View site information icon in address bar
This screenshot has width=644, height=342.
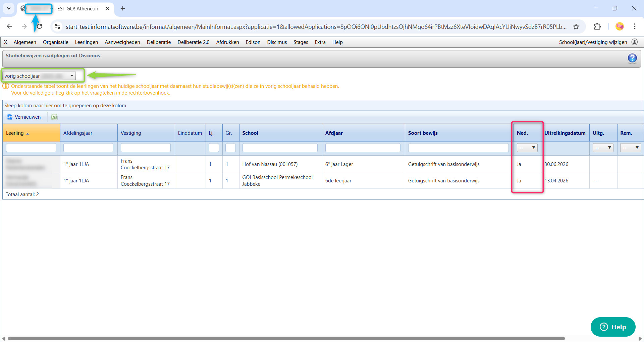[57, 26]
